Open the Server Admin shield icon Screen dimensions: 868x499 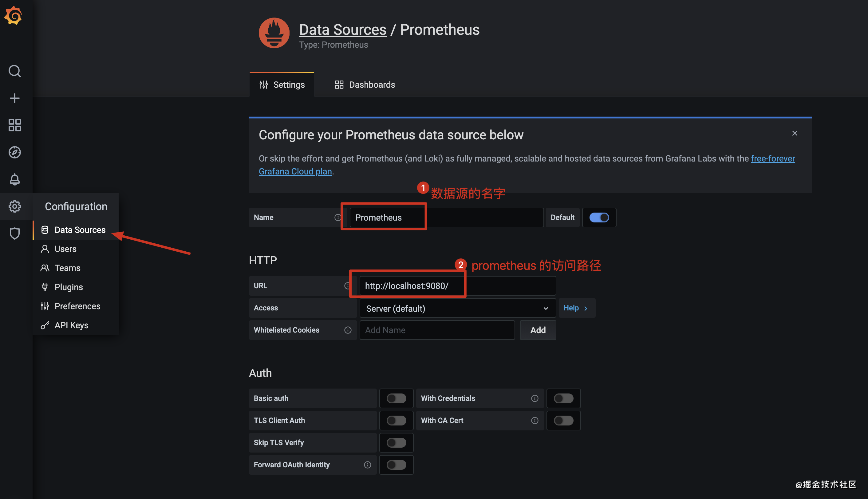[x=14, y=234]
